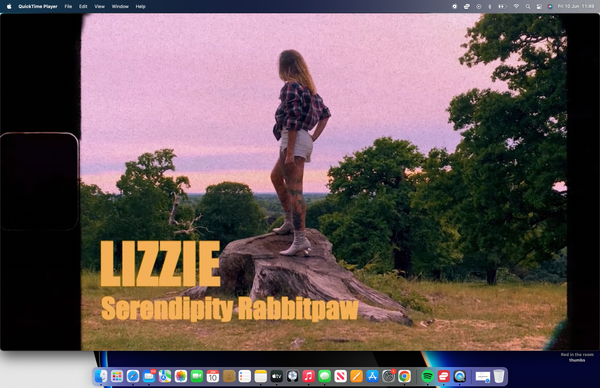
Task: Open Notes from the Dock
Action: (x=261, y=377)
